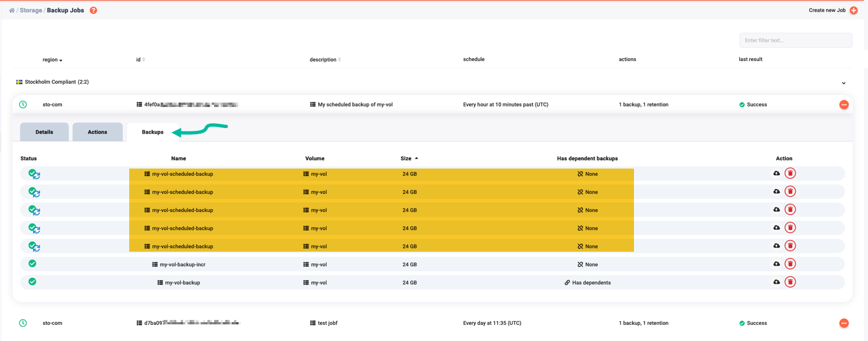Click the Backup Jobs breadcrumb
The height and width of the screenshot is (341, 868).
(65, 11)
